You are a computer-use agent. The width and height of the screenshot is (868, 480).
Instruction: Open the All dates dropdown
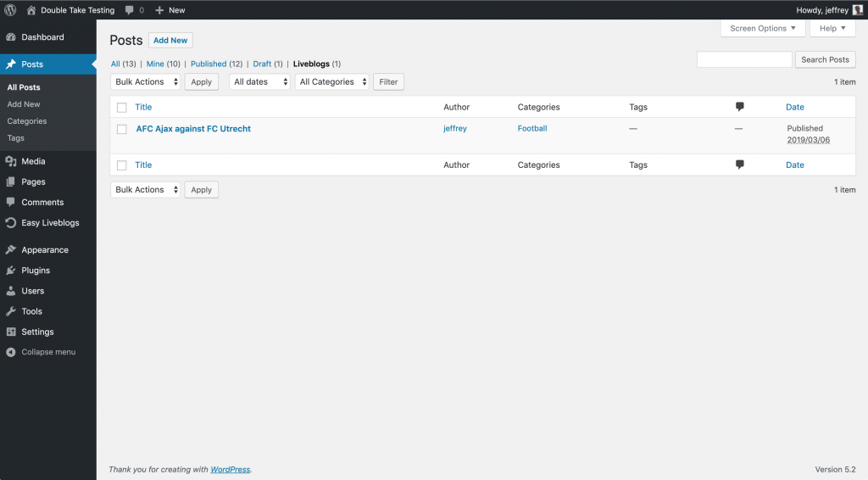259,82
